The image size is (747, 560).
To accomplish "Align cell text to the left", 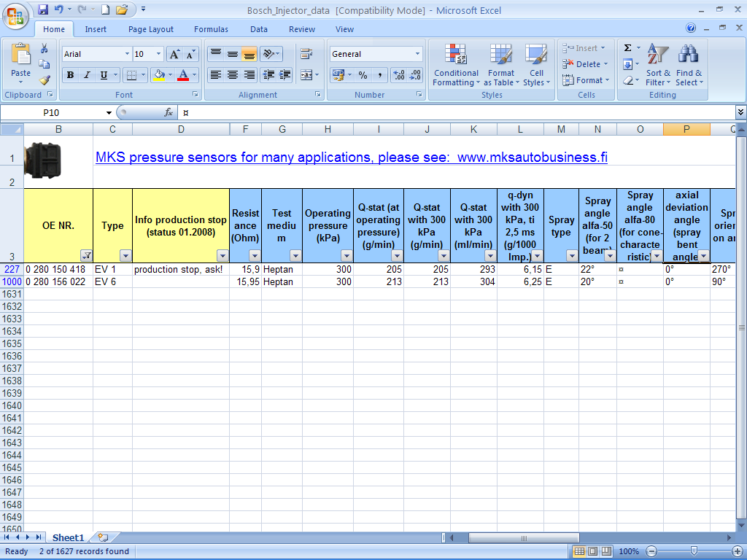I will (x=216, y=75).
